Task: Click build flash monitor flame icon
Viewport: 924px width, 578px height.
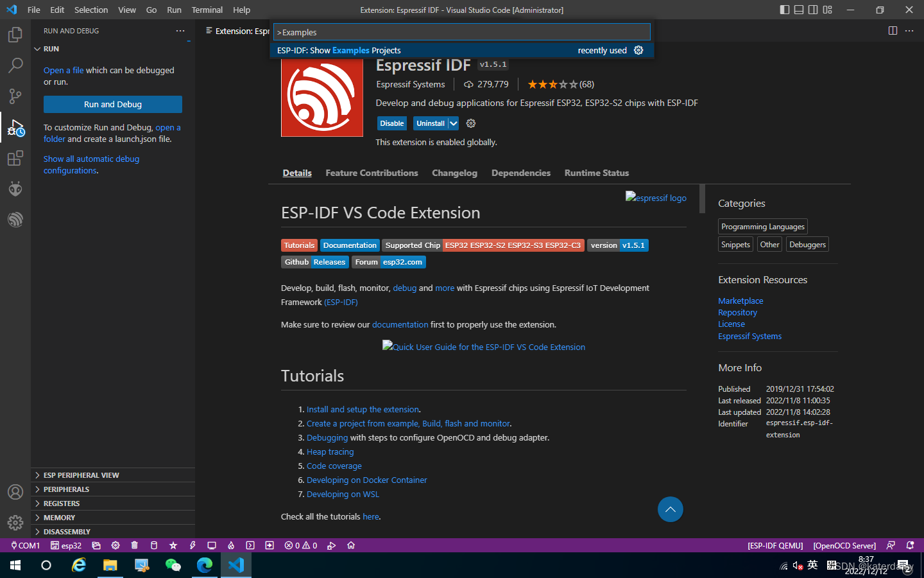Action: 231,545
